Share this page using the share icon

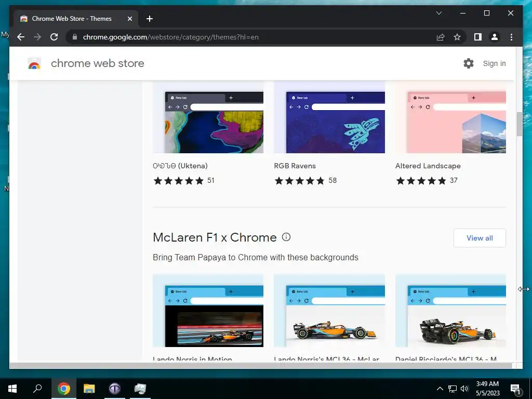click(441, 37)
